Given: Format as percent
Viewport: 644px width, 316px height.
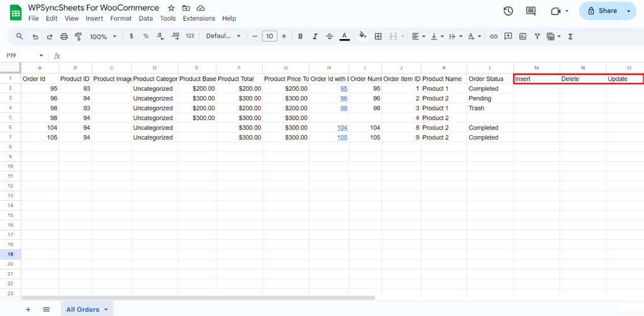Looking at the screenshot, I should 146,36.
